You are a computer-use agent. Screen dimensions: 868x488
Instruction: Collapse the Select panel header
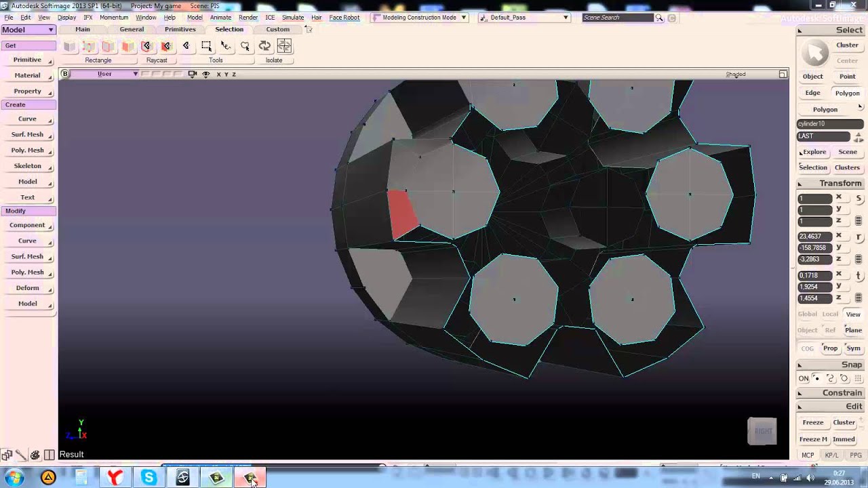830,30
